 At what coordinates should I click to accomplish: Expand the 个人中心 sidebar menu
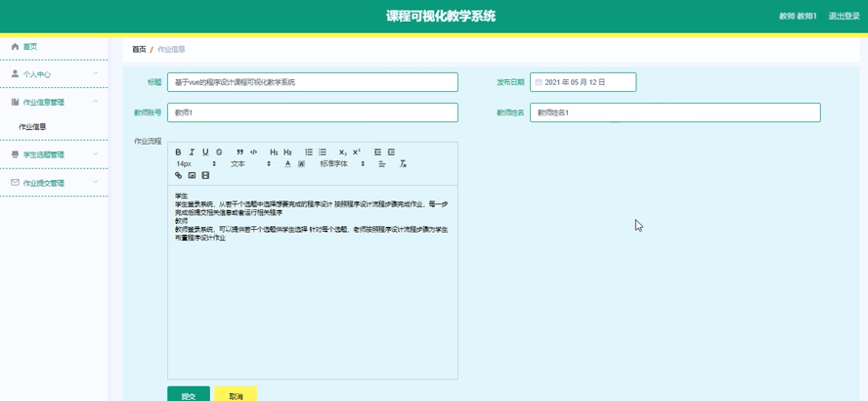click(54, 74)
